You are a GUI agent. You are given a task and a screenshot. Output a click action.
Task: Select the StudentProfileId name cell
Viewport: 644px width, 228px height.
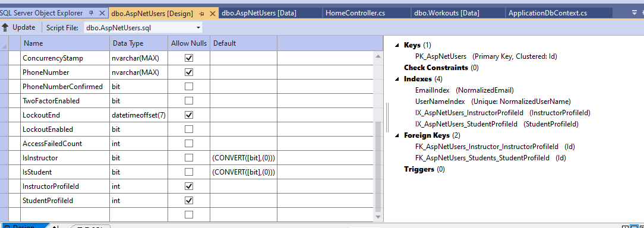point(65,201)
